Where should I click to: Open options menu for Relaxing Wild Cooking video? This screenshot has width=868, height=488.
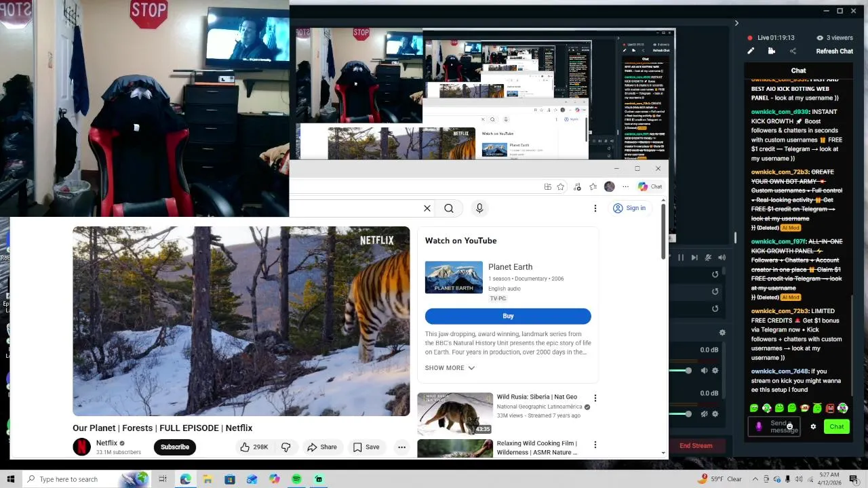tap(595, 445)
